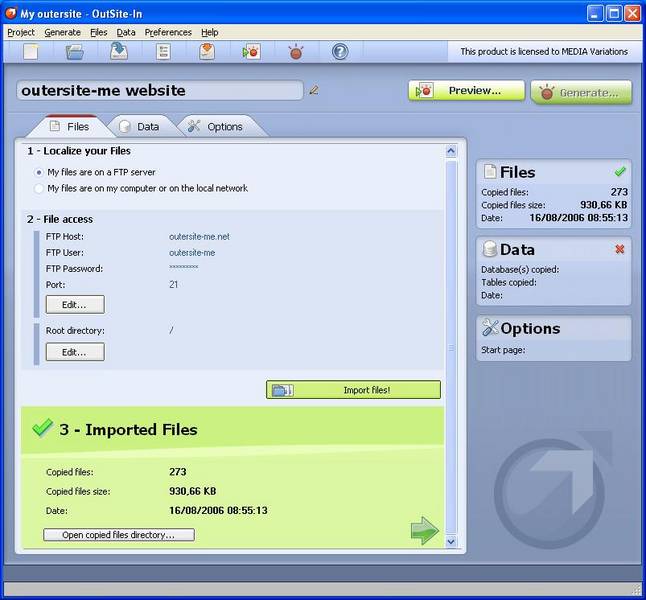Click the masked FTP Password value
Viewport: 646px width, 600px height.
(x=184, y=267)
